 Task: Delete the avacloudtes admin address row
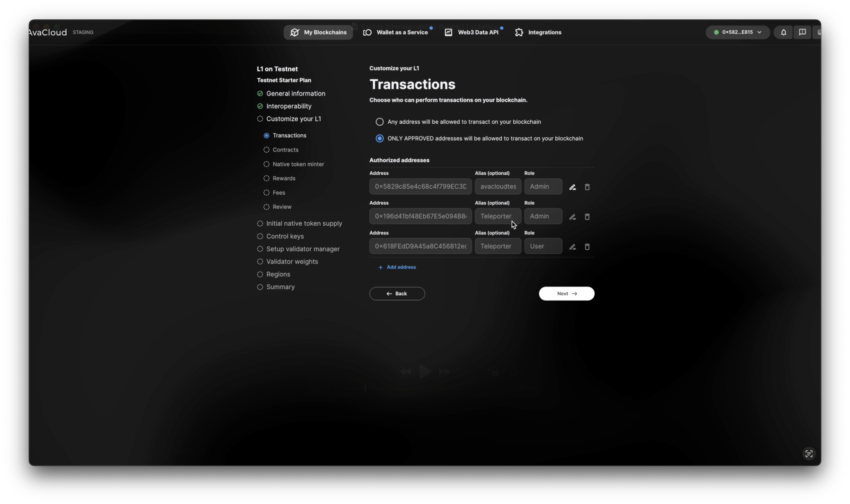coord(587,187)
